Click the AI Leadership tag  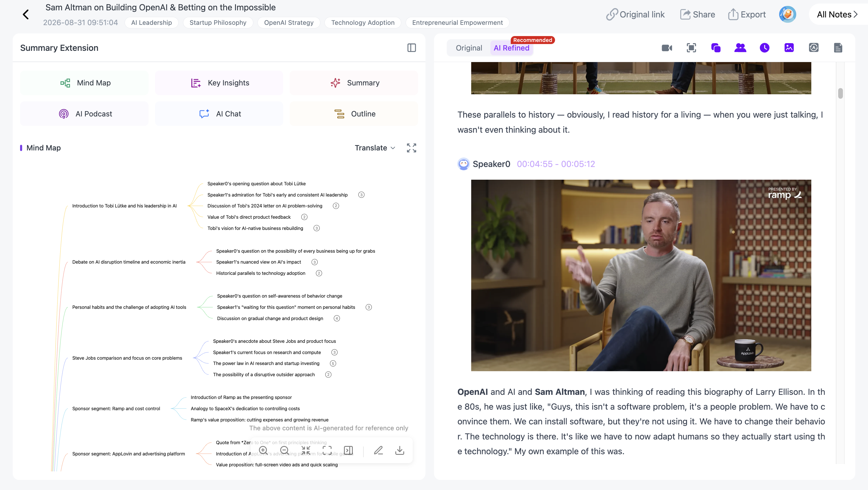coord(151,22)
